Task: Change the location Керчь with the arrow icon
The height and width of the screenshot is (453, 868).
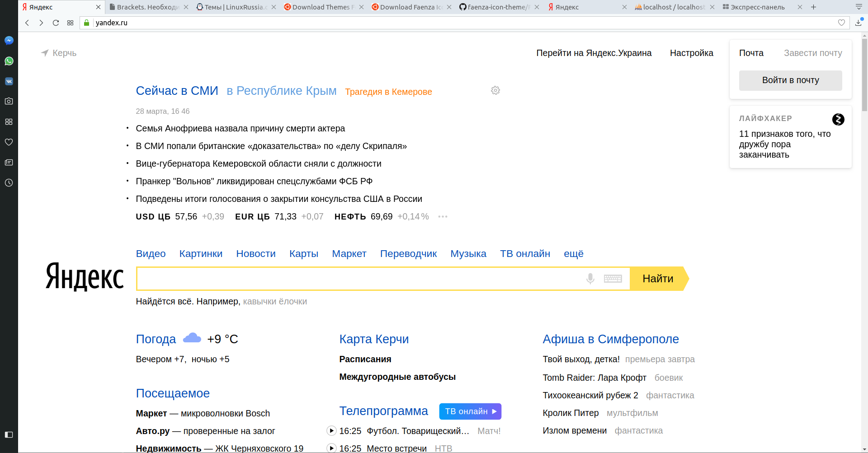Action: [45, 53]
